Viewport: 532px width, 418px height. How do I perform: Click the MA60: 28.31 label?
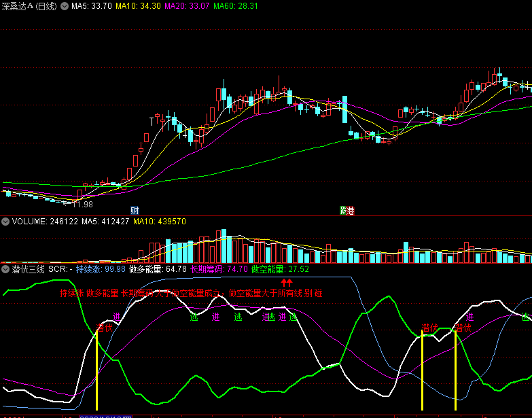pyautogui.click(x=236, y=6)
